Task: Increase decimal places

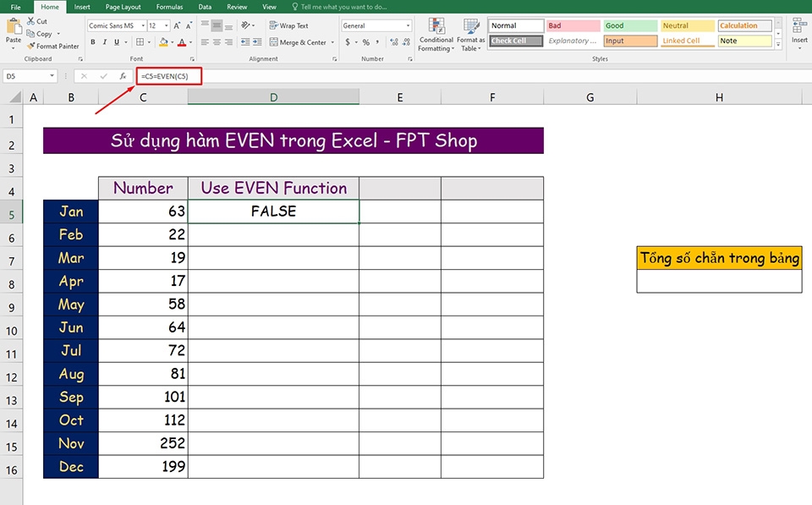Action: click(394, 42)
